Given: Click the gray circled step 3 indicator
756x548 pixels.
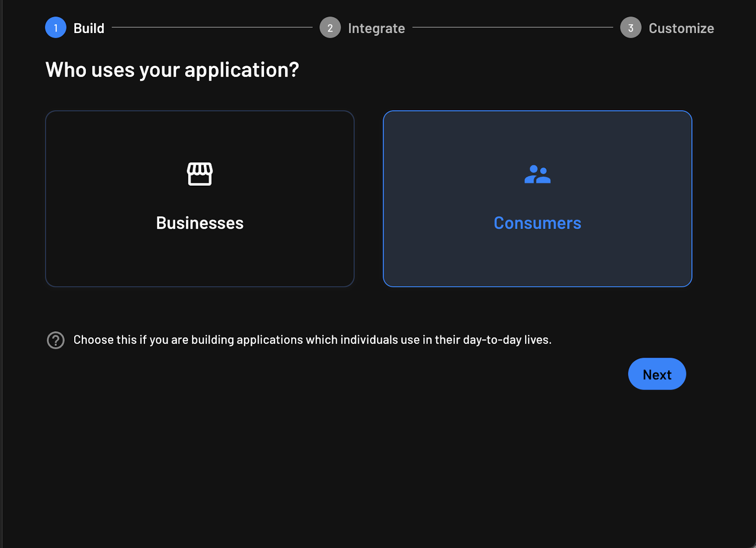Looking at the screenshot, I should click(631, 27).
